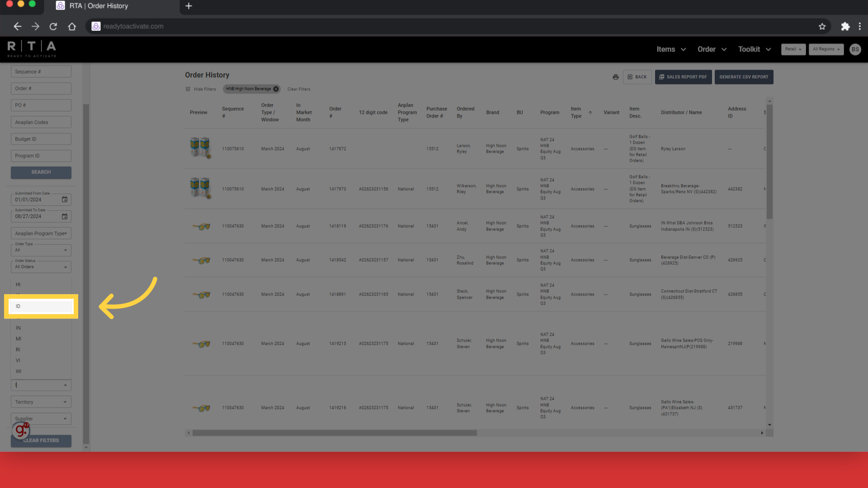Click the print icon beside Back
868x488 pixels.
(x=615, y=77)
